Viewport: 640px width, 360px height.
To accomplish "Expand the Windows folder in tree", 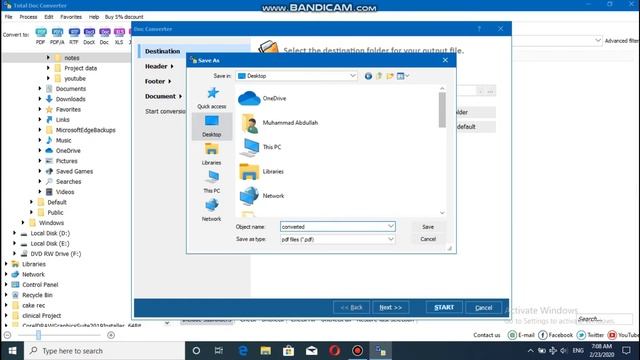I will [23, 223].
